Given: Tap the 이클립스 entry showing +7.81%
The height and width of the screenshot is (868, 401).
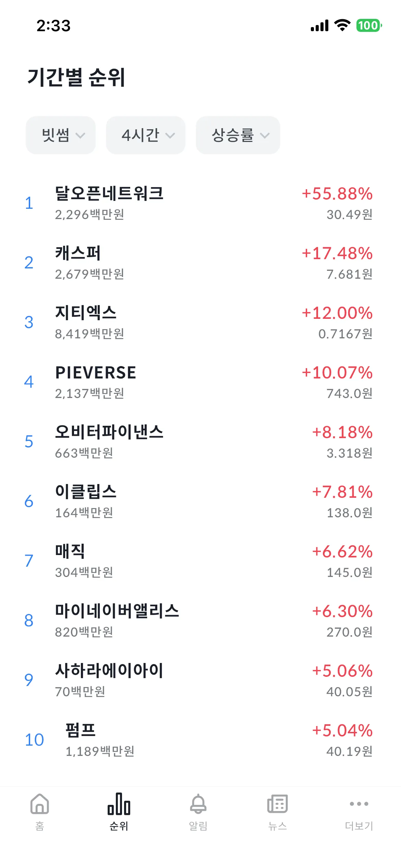Looking at the screenshot, I should coord(86,492).
